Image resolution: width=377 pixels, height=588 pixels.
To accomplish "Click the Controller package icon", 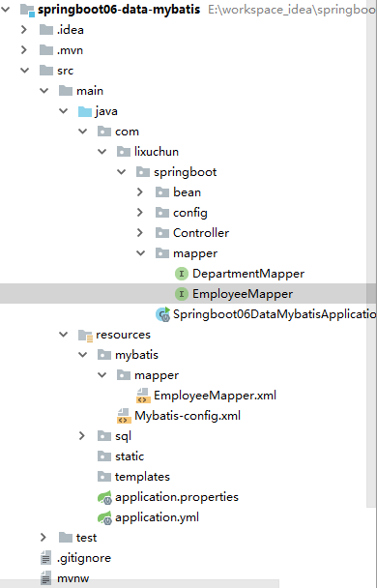I will (x=161, y=232).
